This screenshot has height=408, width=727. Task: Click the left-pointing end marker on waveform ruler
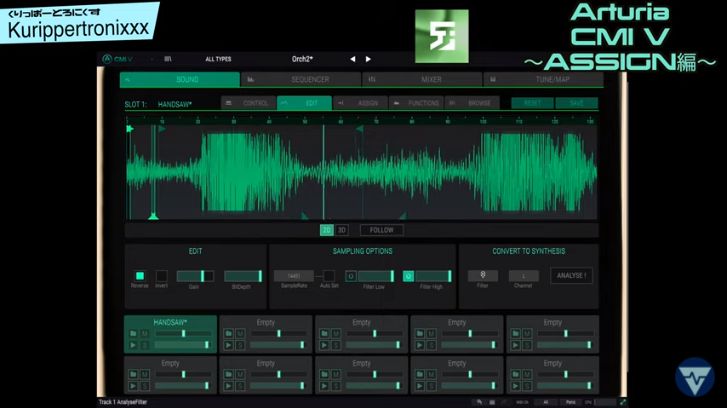coord(359,129)
